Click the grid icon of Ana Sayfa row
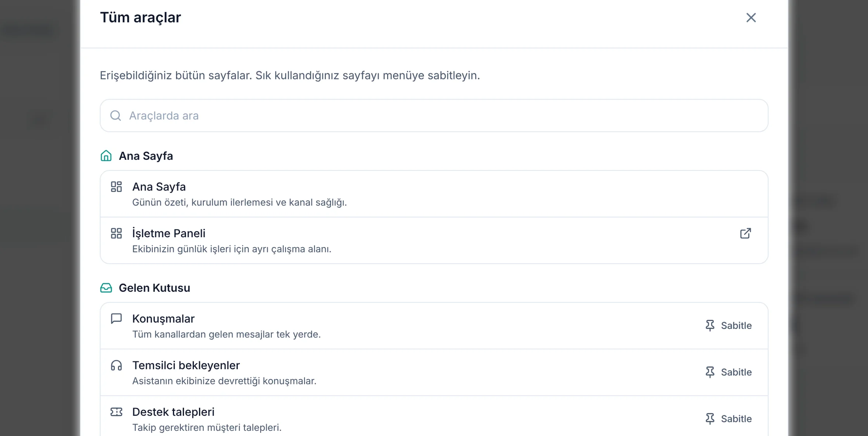Viewport: 868px width, 436px height. (116, 187)
